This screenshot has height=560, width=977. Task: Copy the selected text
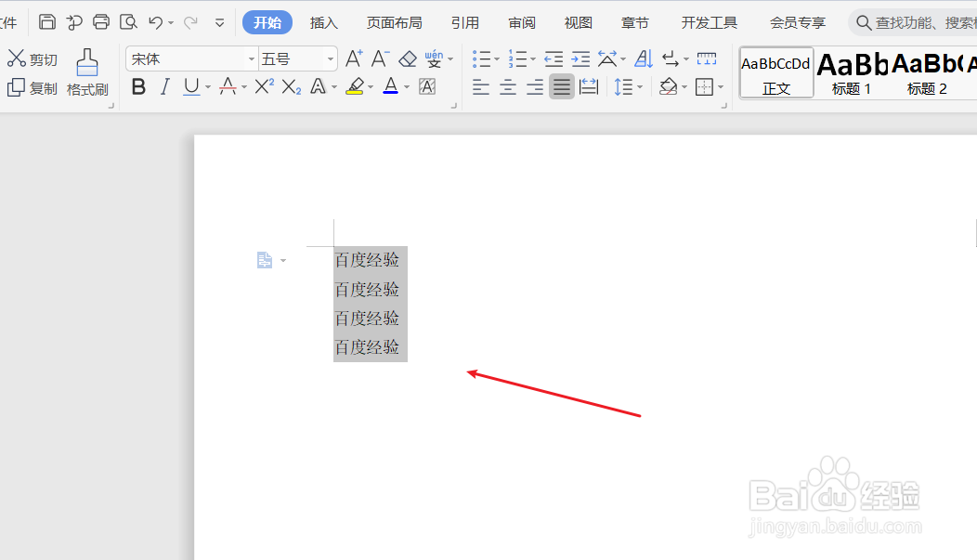pos(33,88)
